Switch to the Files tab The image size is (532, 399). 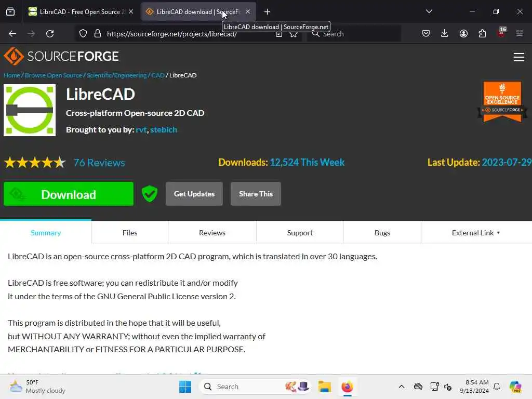[x=130, y=233]
